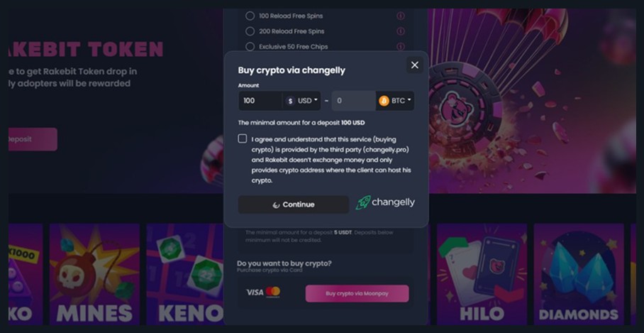Click the Bitcoin coin icon
644x333 pixels.
coord(384,101)
